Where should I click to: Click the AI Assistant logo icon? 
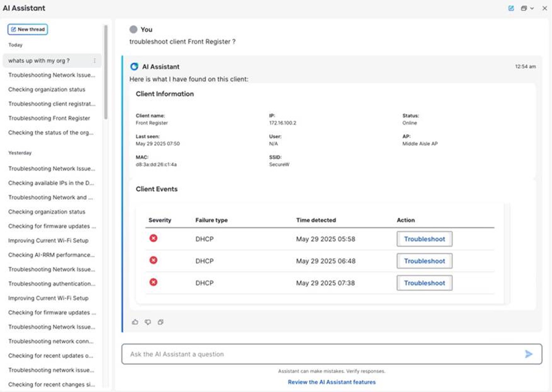coord(134,66)
